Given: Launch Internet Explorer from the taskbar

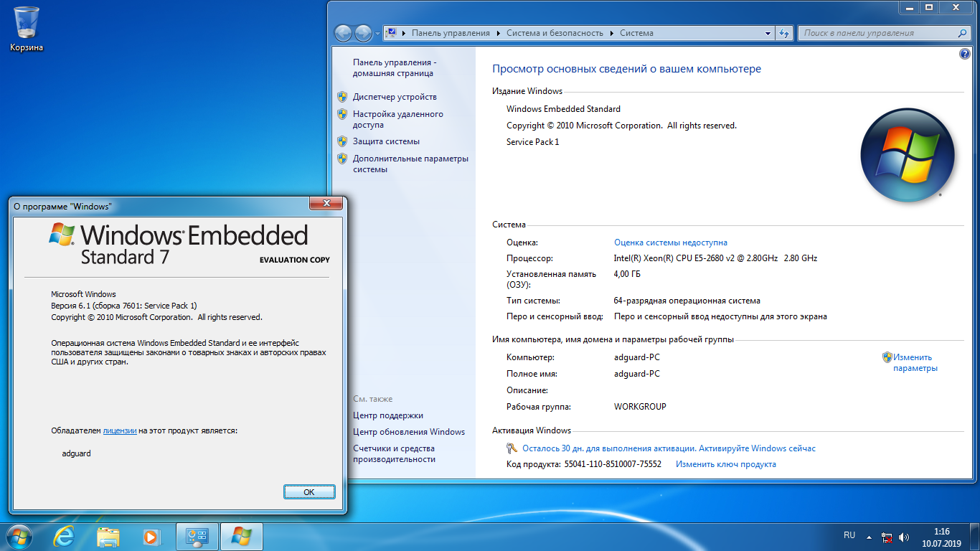Looking at the screenshot, I should (65, 536).
